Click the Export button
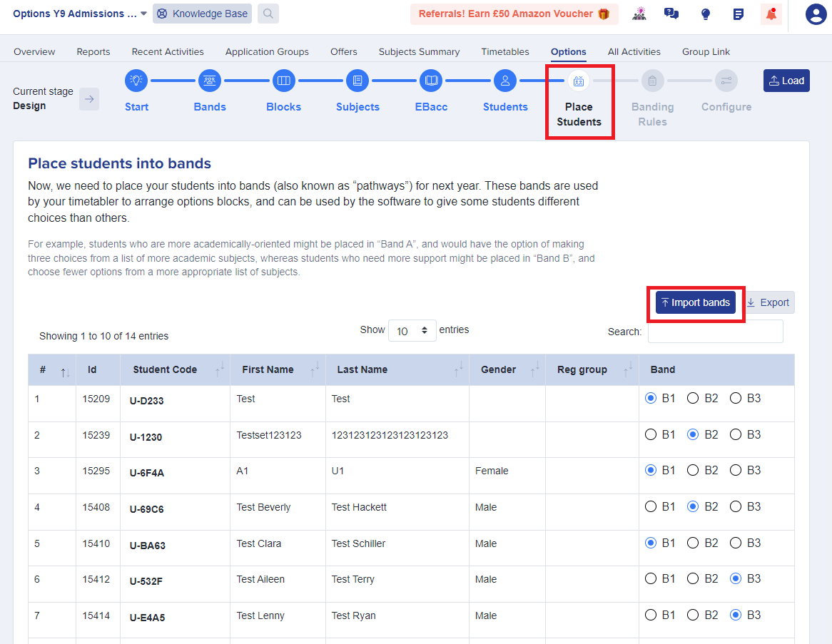This screenshot has width=832, height=644. (768, 302)
